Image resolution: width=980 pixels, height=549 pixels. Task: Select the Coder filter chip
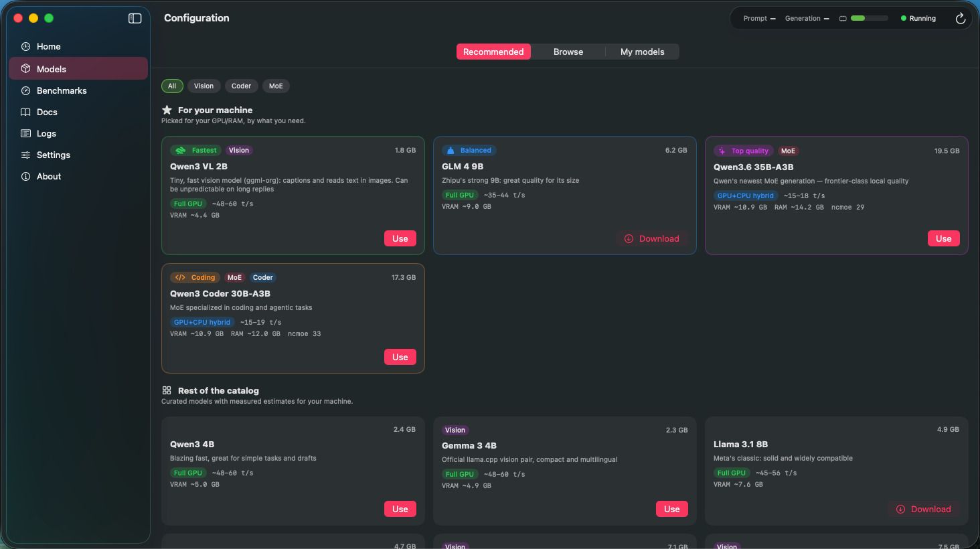pyautogui.click(x=241, y=86)
